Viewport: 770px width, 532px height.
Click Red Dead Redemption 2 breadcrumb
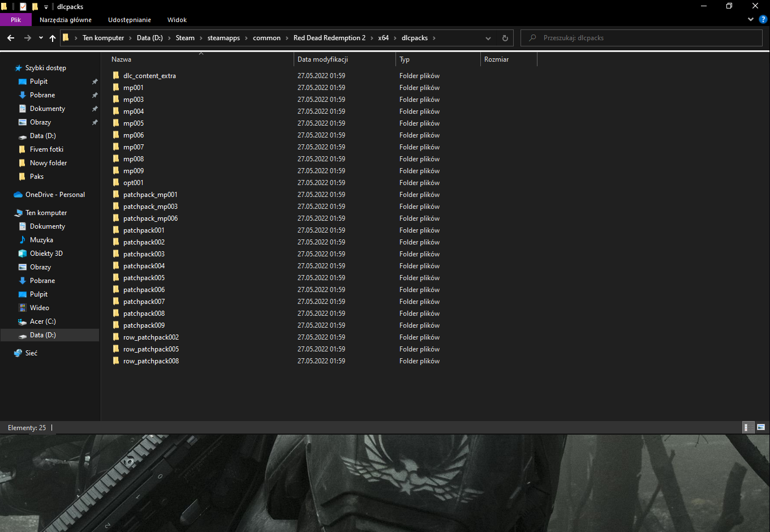(x=329, y=38)
